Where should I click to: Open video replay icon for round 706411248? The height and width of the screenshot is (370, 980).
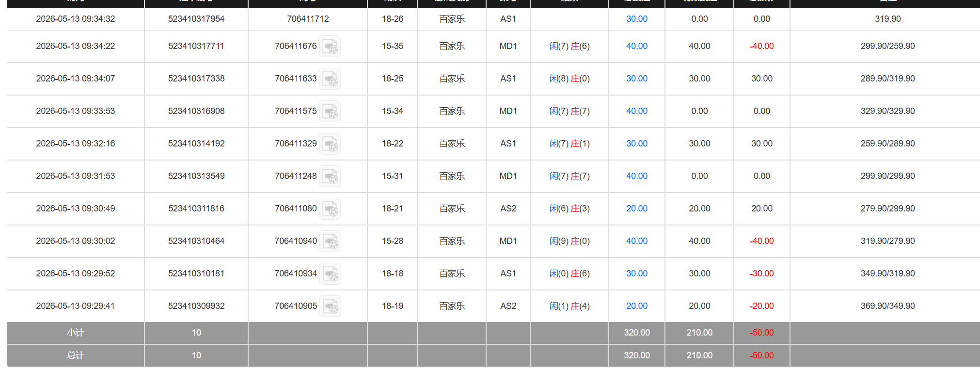(330, 177)
